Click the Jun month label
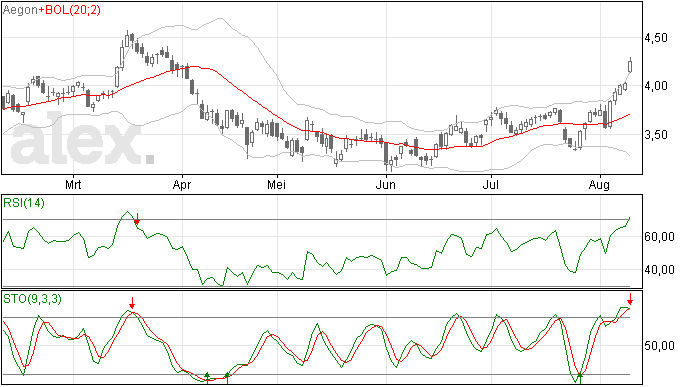 pyautogui.click(x=385, y=184)
